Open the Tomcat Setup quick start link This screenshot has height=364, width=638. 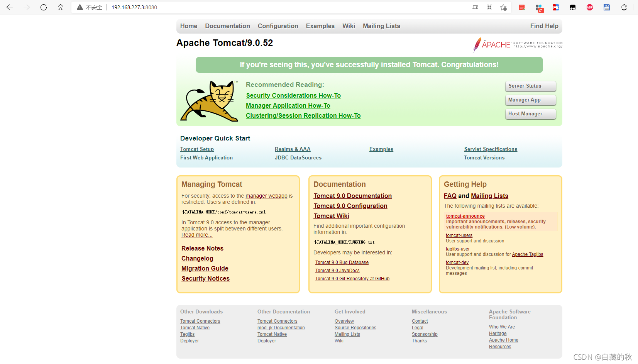tap(197, 149)
